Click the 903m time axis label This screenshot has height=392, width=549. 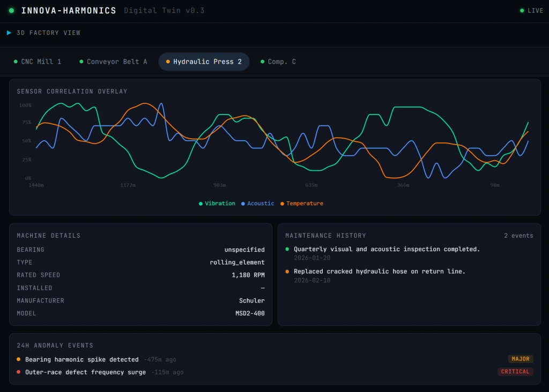pos(219,185)
